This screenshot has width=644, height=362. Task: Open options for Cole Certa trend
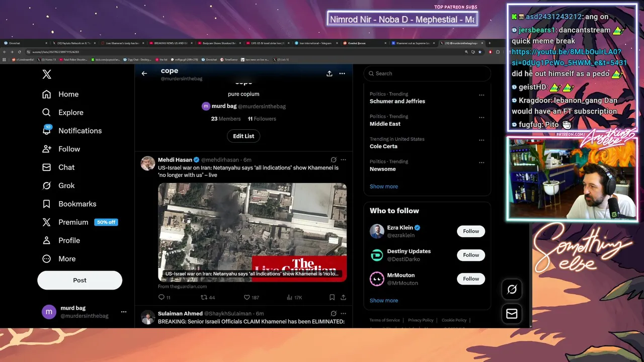click(481, 140)
